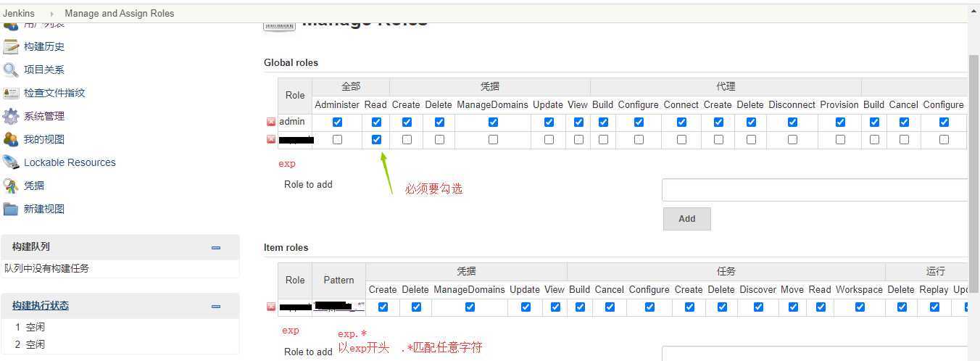
Task: Click the 构建执行状态 heading link
Action: click(x=41, y=306)
